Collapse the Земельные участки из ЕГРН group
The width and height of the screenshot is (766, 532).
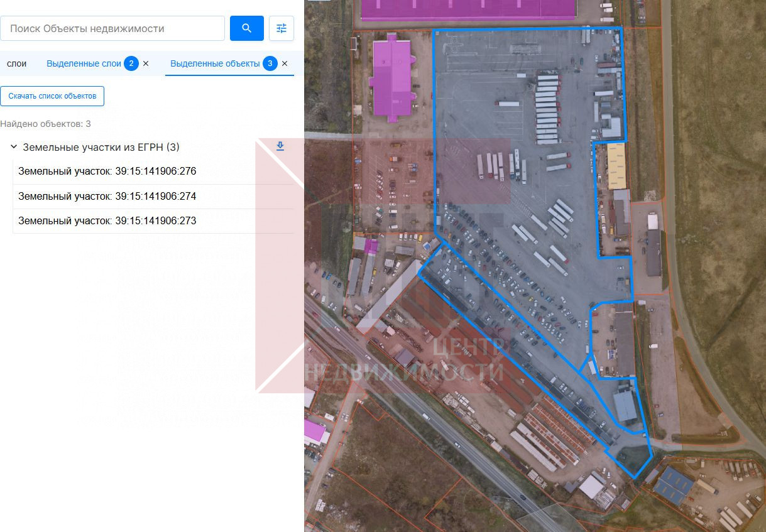pyautogui.click(x=13, y=147)
